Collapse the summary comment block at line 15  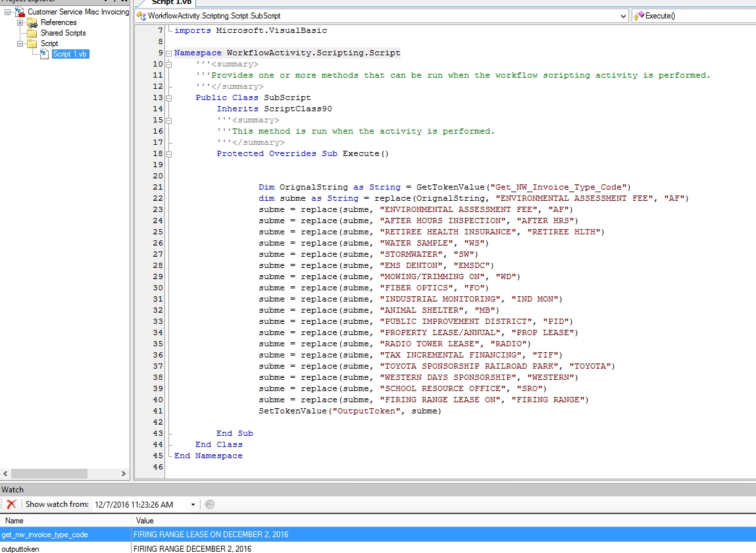pyautogui.click(x=168, y=120)
